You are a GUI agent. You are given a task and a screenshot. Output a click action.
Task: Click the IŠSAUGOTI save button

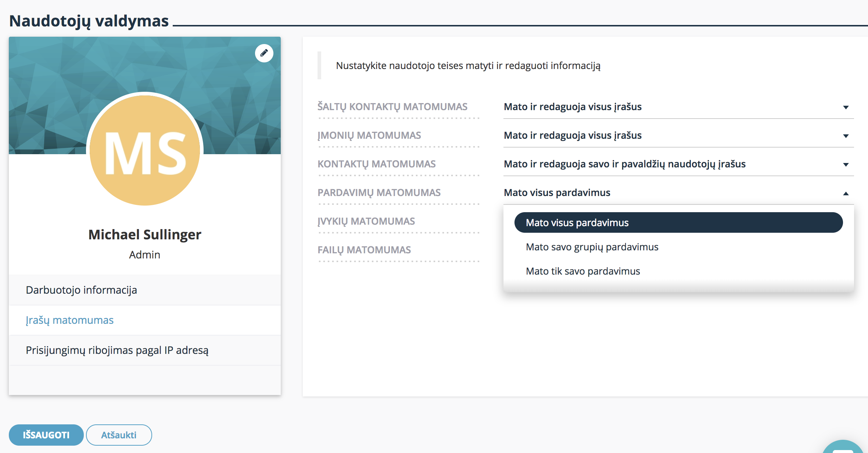coord(46,435)
